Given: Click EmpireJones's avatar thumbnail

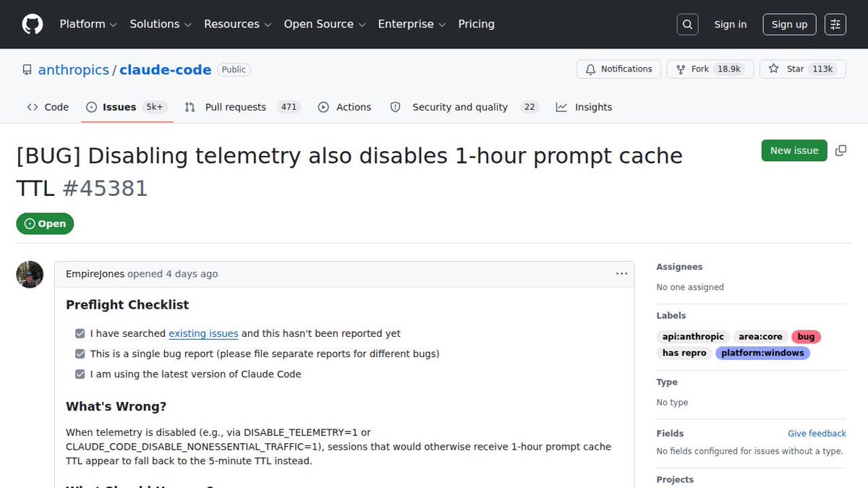Looking at the screenshot, I should tap(30, 275).
